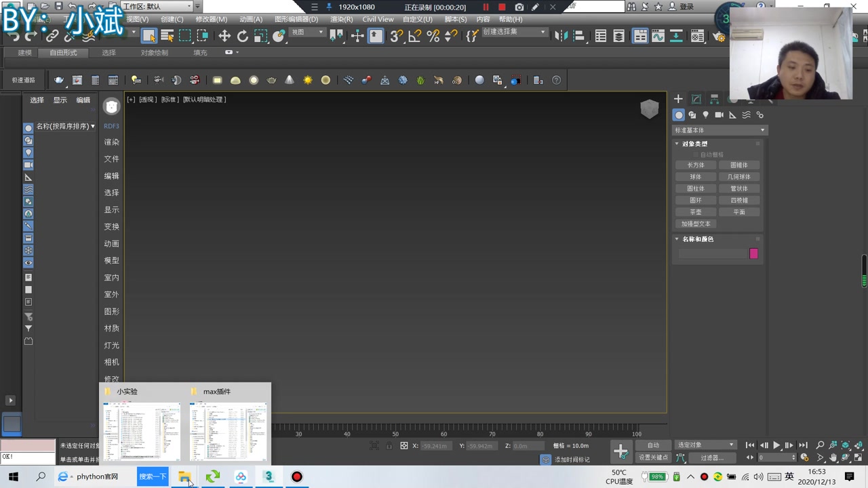Screen dimensions: 868x488
Task: Toggle hidden objects eye in scene explorer
Action: point(28,263)
